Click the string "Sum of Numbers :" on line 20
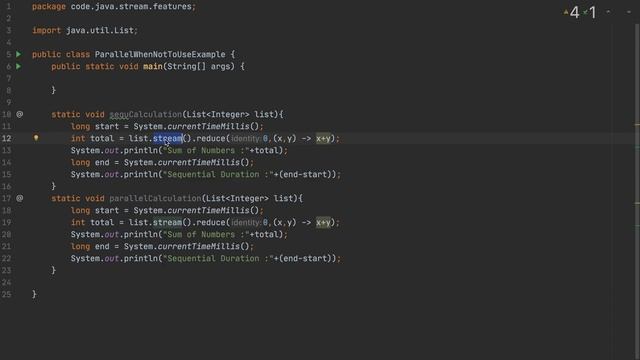The width and height of the screenshot is (640, 360). pos(206,235)
